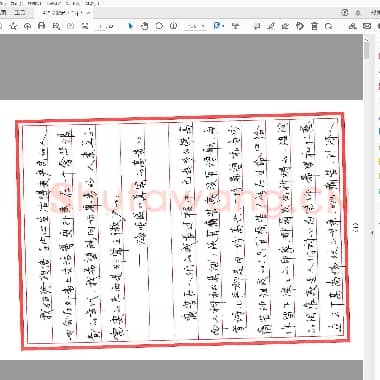Switch to the Tools tab
The image size is (380, 380).
20,13
